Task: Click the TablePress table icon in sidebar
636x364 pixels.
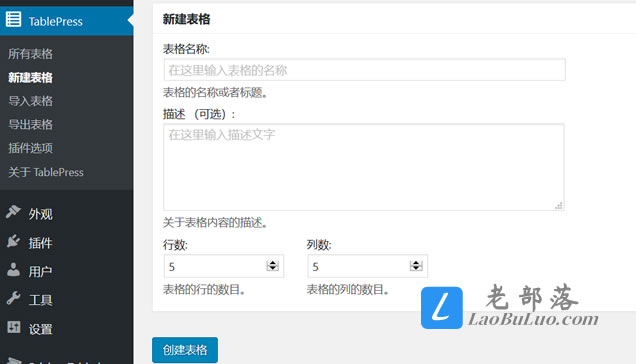Action: click(x=13, y=19)
